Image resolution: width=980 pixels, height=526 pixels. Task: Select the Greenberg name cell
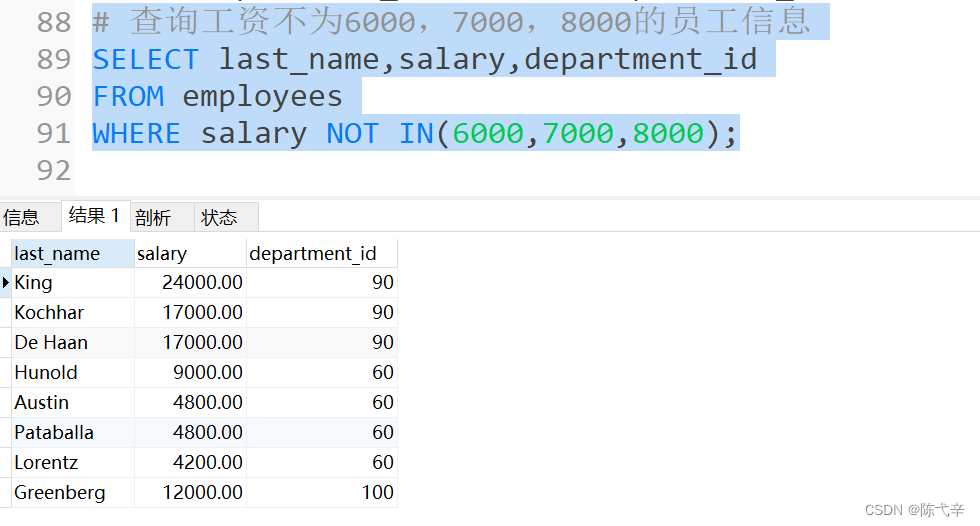click(x=72, y=492)
